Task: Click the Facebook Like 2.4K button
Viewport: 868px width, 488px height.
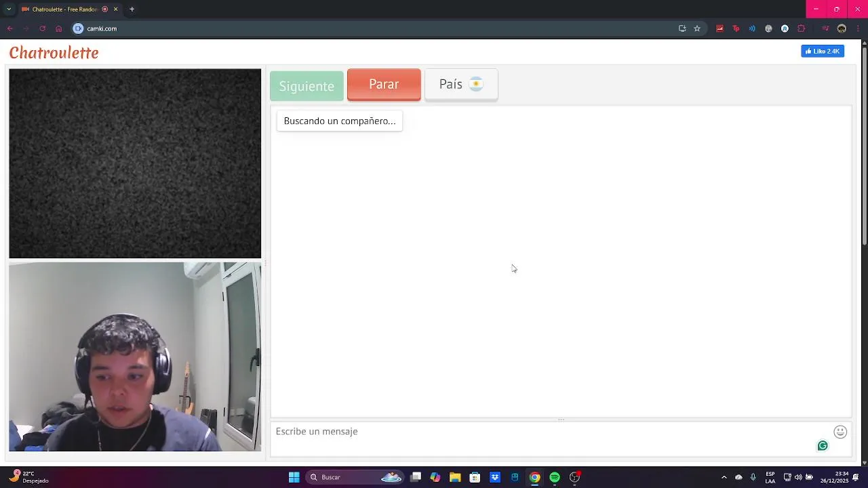Action: click(x=823, y=52)
